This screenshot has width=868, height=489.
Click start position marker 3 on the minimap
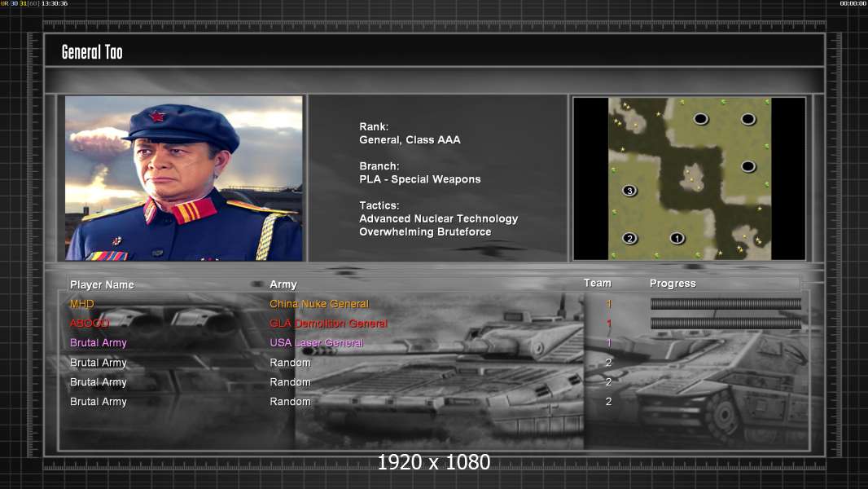[x=629, y=191]
